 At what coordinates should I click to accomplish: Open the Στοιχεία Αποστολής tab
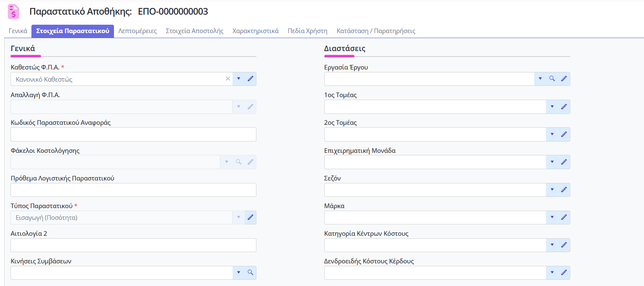(x=194, y=31)
